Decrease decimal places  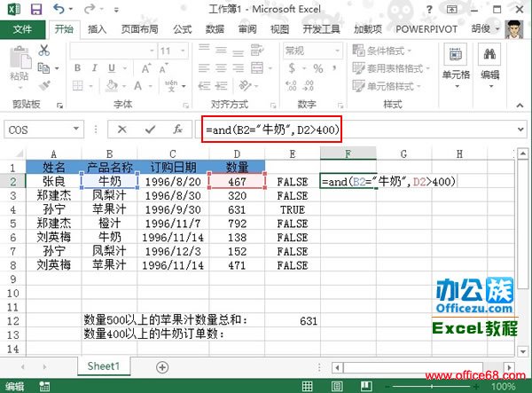(x=308, y=85)
